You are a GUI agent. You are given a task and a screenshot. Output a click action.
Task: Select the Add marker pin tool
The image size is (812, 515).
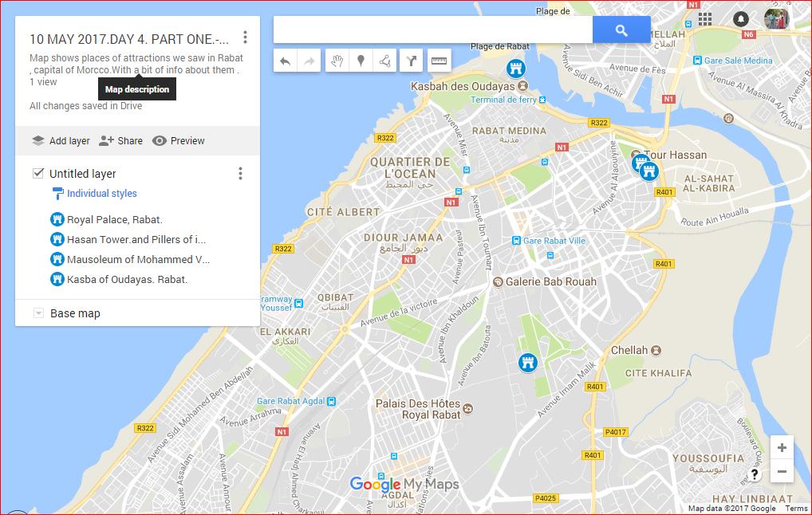pyautogui.click(x=361, y=61)
